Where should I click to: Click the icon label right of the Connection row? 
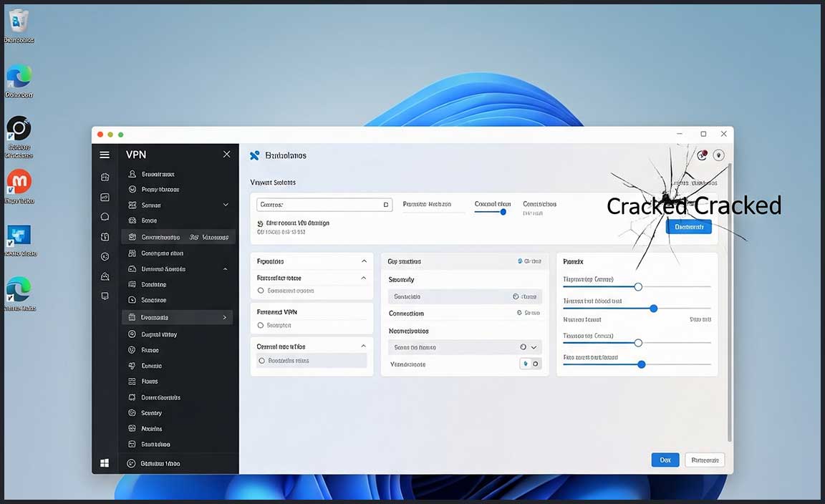(529, 313)
